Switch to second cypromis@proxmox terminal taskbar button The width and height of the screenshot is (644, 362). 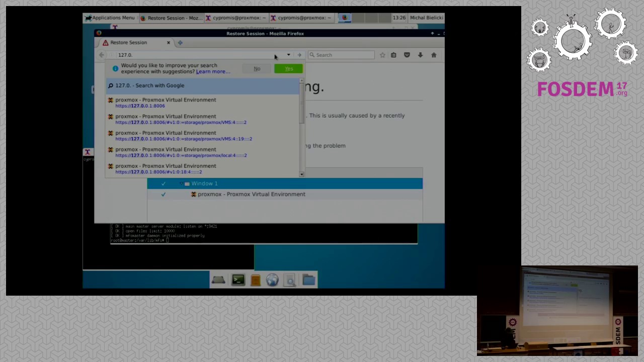(x=301, y=18)
